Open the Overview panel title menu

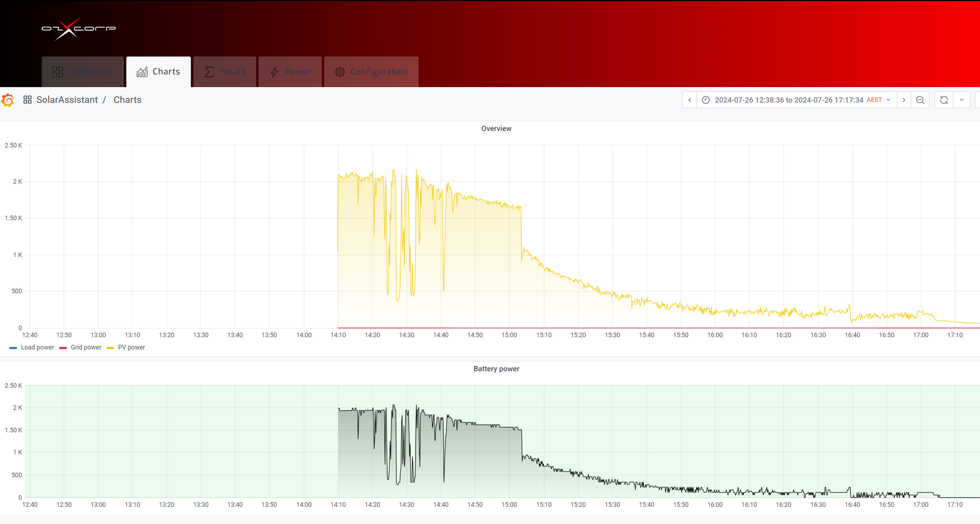pyautogui.click(x=496, y=128)
